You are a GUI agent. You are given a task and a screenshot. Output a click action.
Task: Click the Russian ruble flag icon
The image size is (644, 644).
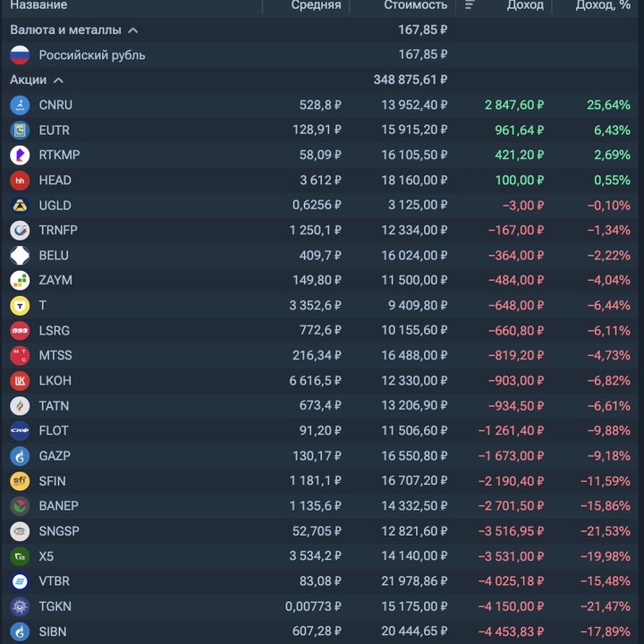coord(20,55)
